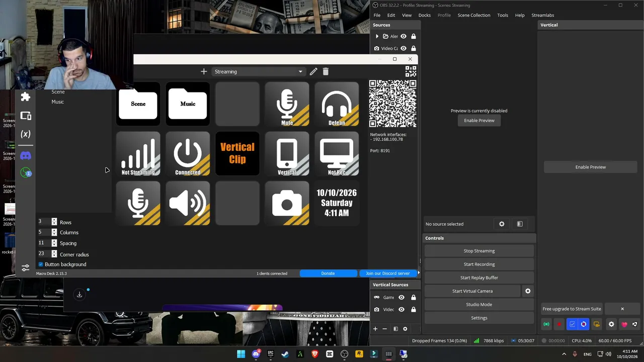Open Macro Deck settings sliders icon

click(x=26, y=267)
